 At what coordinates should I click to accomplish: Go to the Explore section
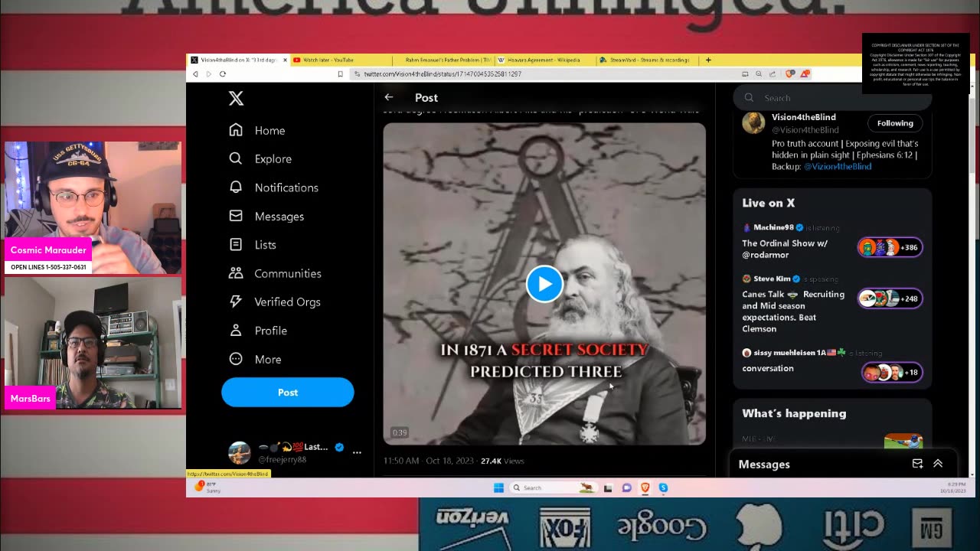[260, 158]
